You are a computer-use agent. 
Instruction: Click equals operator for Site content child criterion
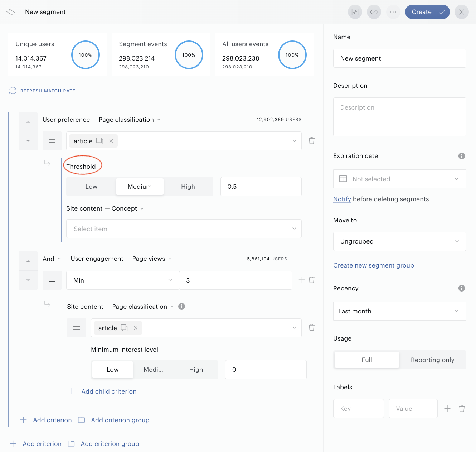(77, 328)
